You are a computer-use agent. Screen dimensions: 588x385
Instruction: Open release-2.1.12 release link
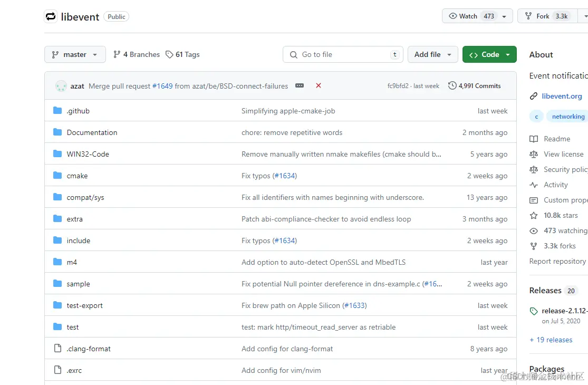click(x=564, y=311)
